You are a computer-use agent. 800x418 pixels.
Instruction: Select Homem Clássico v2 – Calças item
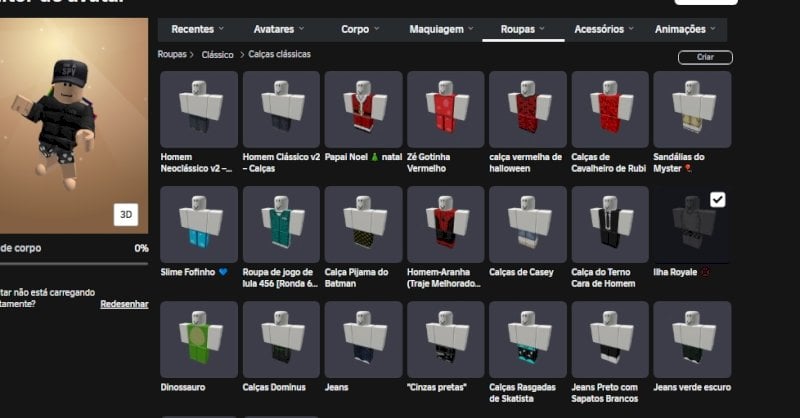(281, 110)
